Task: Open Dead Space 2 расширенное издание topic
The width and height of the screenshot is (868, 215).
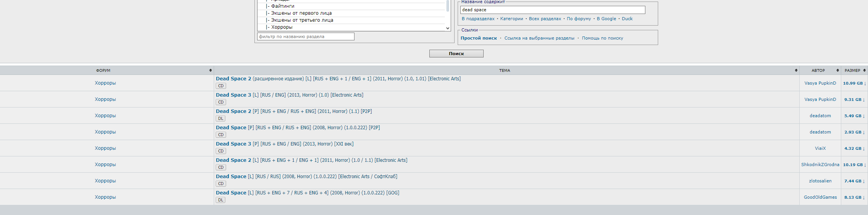Action: pyautogui.click(x=338, y=79)
